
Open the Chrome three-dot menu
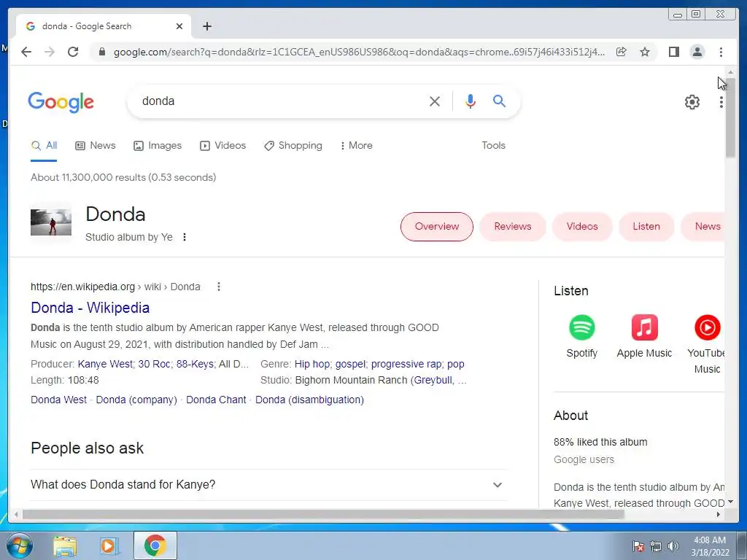(x=721, y=52)
